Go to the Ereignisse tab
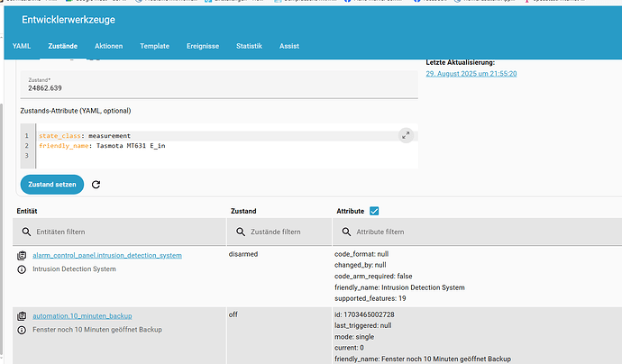Image resolution: width=622 pixels, height=364 pixels. (x=202, y=45)
